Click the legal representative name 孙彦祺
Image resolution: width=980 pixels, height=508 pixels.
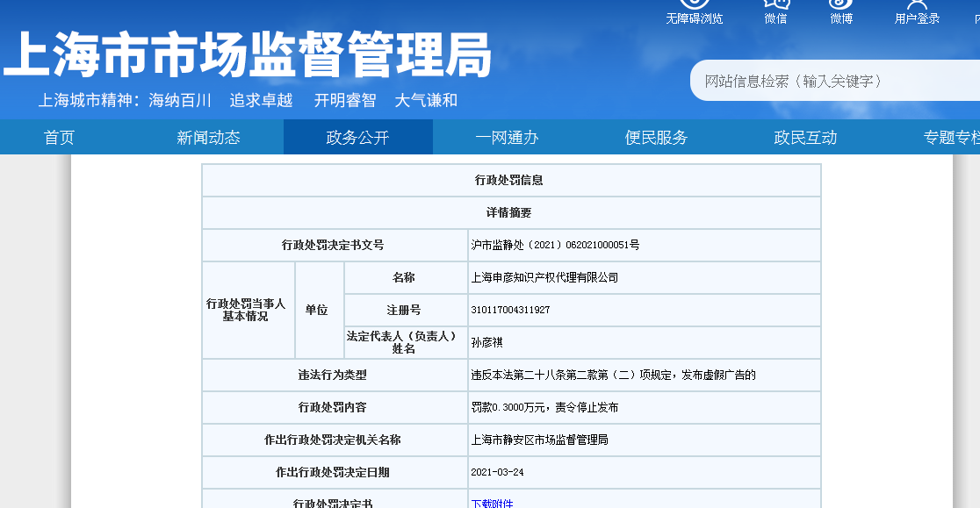tap(486, 342)
